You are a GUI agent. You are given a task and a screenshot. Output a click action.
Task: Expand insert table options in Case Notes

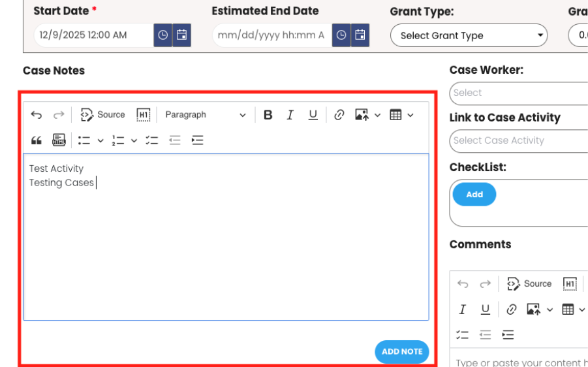pos(410,115)
